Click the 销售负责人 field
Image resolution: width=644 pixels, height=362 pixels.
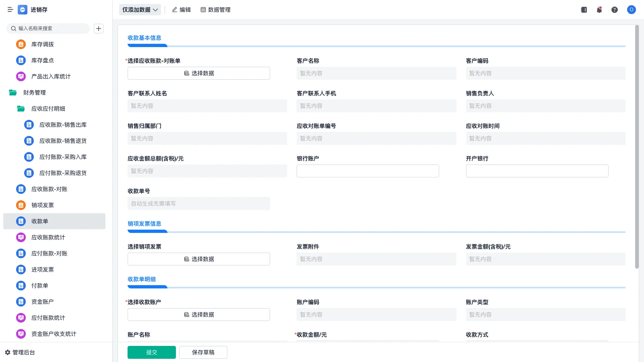click(x=546, y=106)
